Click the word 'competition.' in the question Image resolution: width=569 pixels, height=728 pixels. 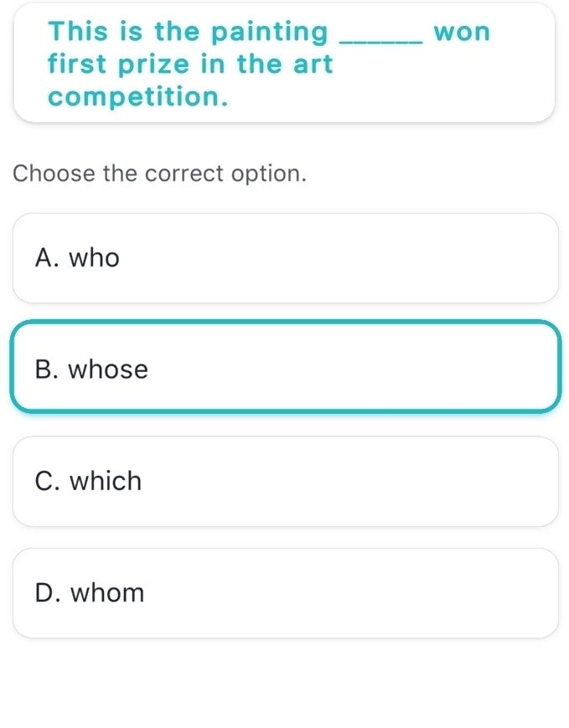pyautogui.click(x=138, y=97)
